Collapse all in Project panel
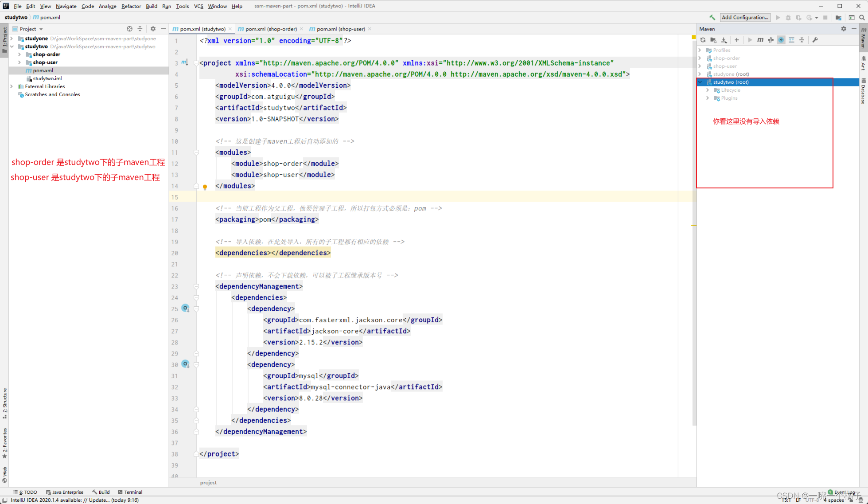Viewport: 868px width, 504px height. click(x=140, y=29)
